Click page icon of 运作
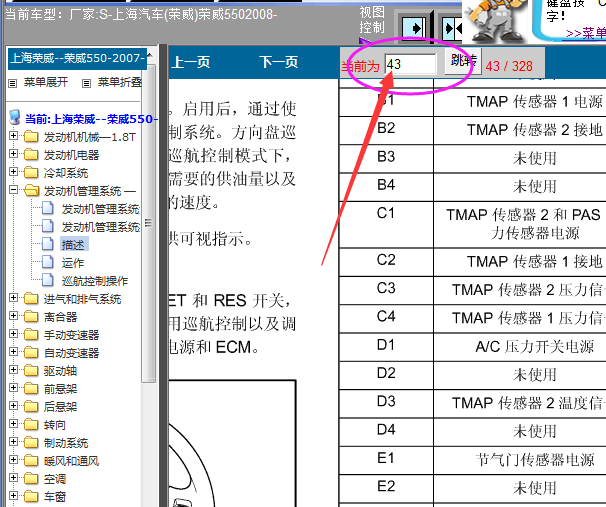606x507 pixels. coord(48,262)
